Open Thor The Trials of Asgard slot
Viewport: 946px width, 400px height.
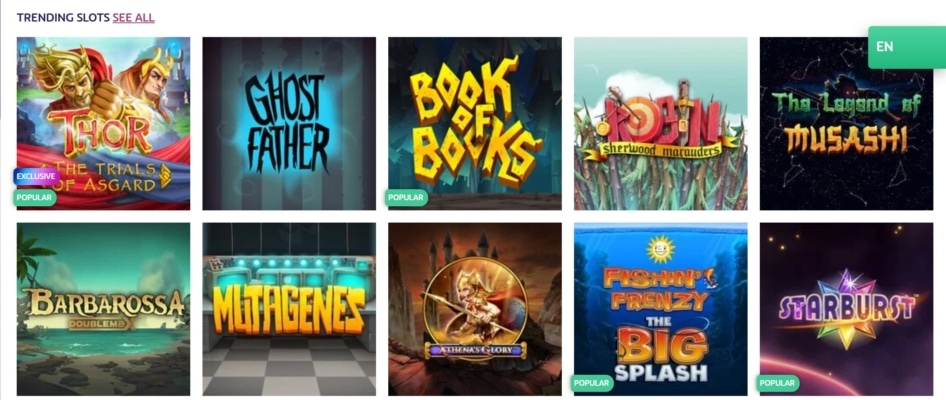pos(103,123)
